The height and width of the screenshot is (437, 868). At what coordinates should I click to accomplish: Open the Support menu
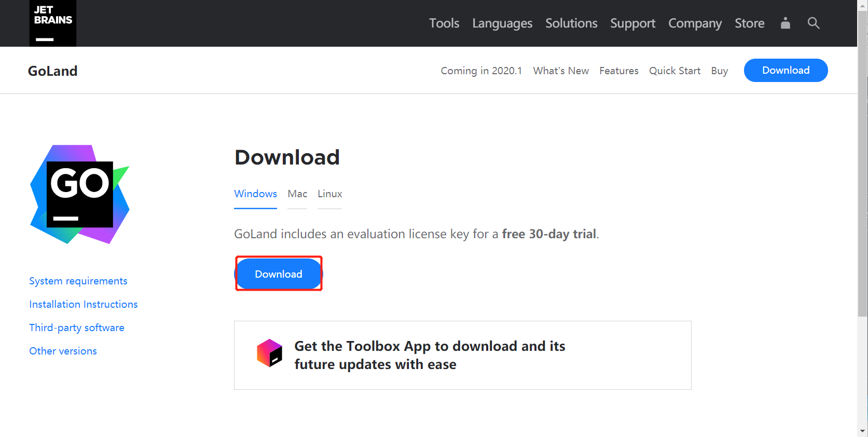(x=633, y=23)
